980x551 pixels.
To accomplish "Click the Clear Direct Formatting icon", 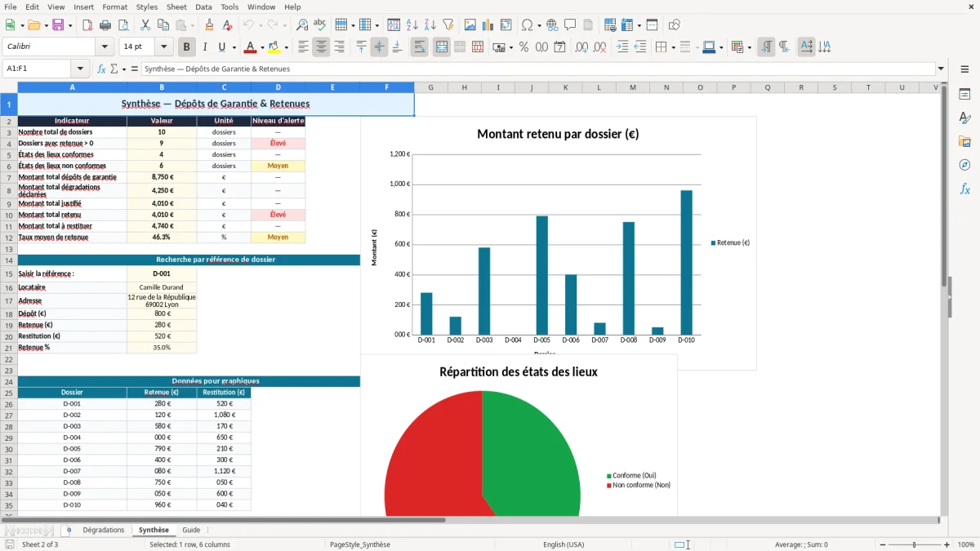I will pos(226,25).
